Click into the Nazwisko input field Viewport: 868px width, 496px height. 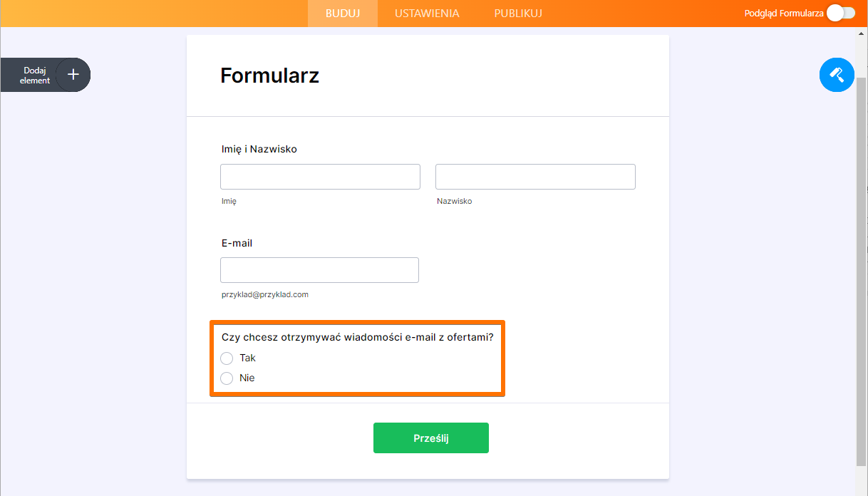tap(535, 177)
